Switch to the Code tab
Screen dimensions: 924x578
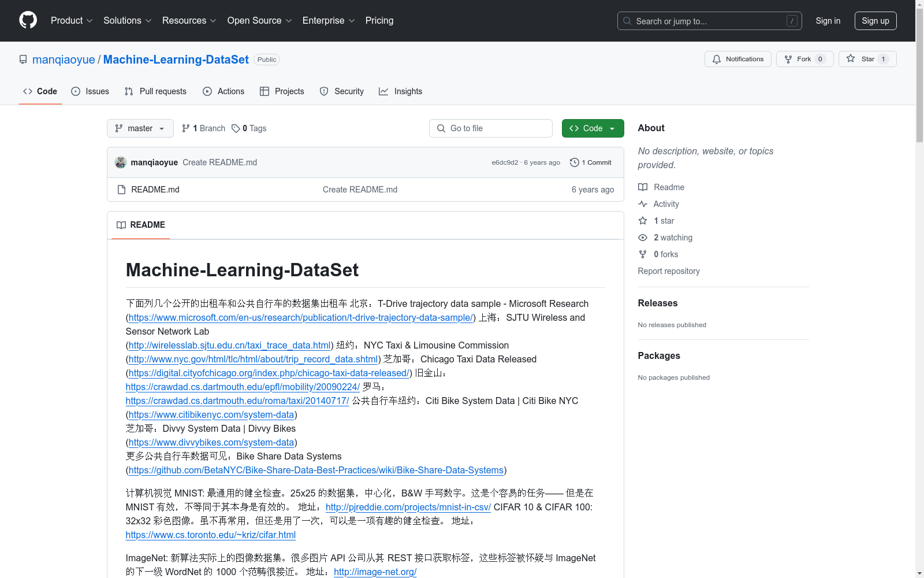[40, 91]
